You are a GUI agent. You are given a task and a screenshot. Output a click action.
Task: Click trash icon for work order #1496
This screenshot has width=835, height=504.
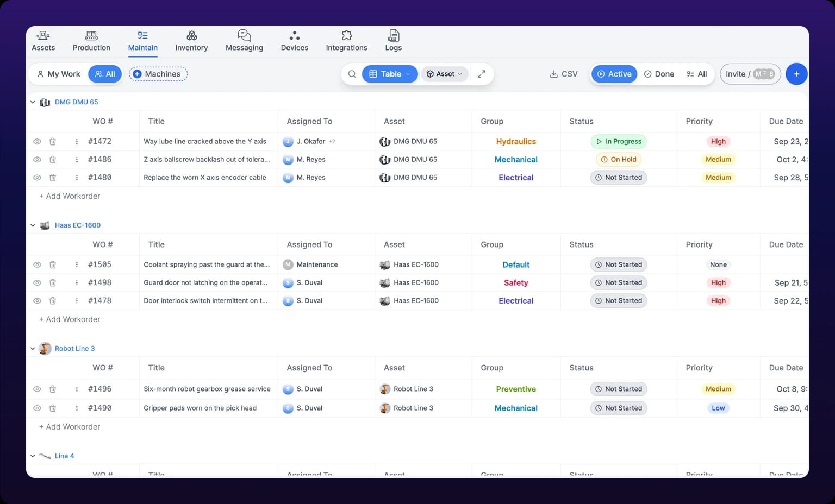53,389
